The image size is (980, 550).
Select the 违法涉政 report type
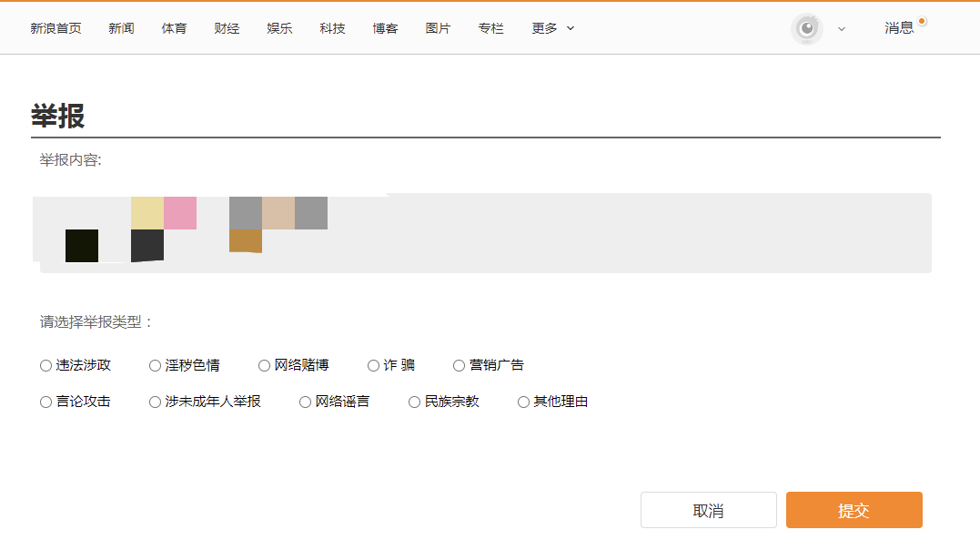(45, 365)
